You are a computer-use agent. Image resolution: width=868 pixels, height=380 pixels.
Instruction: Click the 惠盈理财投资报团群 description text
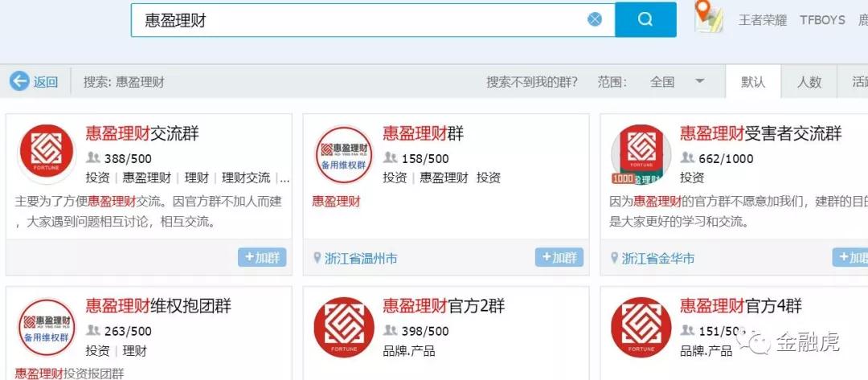coord(69,374)
